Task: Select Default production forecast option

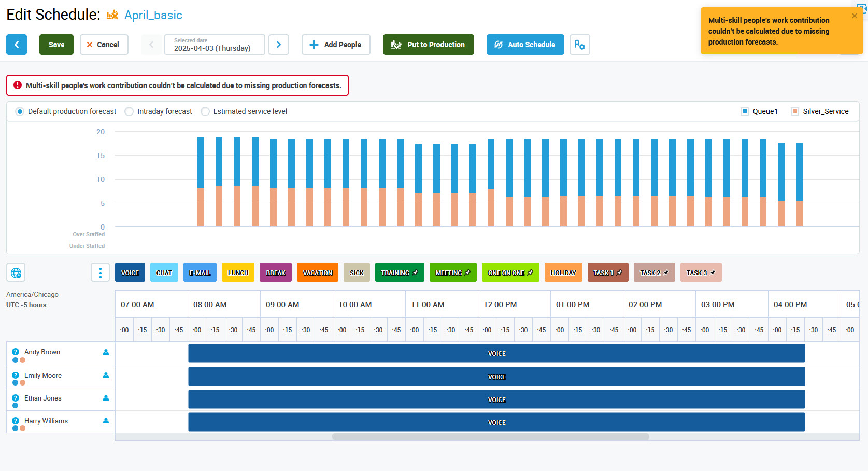Action: click(20, 111)
